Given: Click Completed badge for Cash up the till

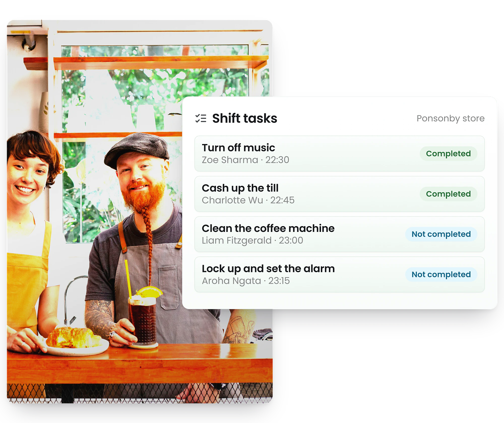Looking at the screenshot, I should click(x=448, y=194).
